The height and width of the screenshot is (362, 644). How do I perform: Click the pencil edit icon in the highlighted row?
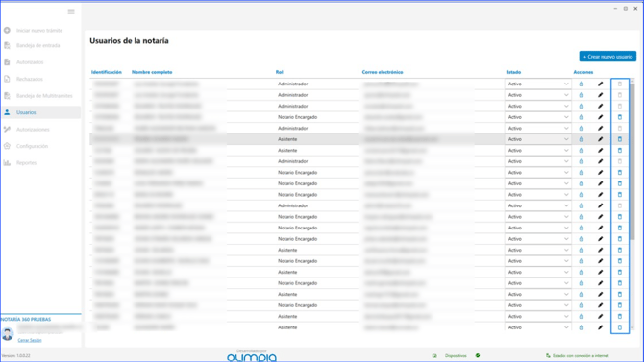tap(601, 139)
